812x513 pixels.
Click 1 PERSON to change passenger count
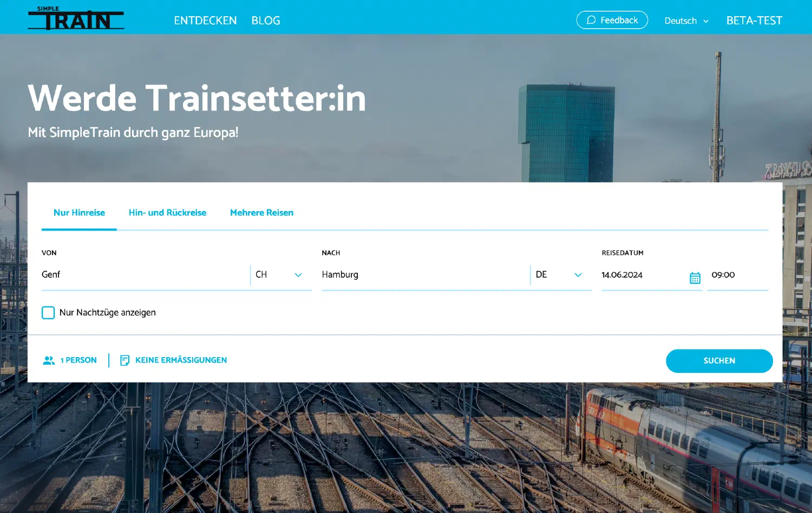(x=78, y=360)
